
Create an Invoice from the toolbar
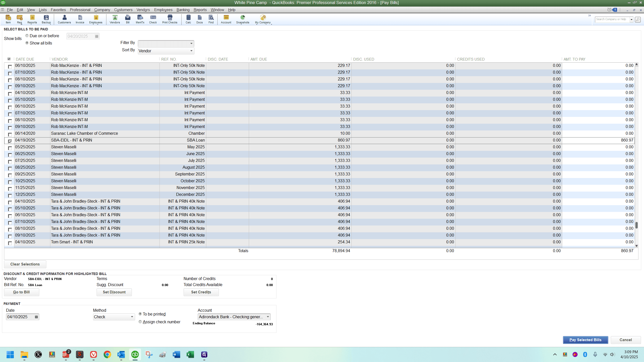coord(80,19)
